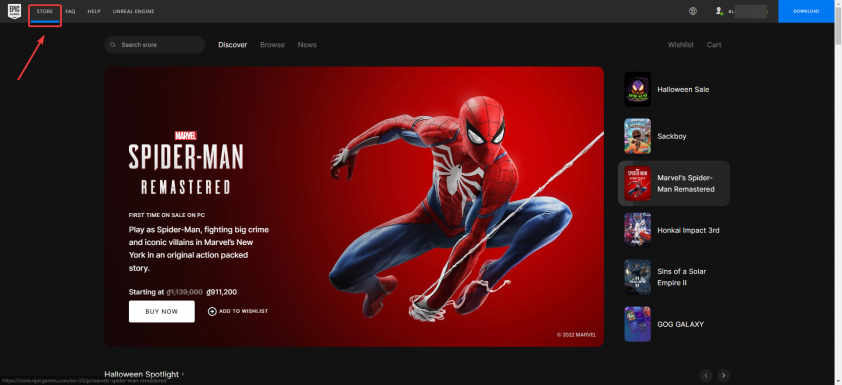Screen dimensions: 842x385
Task: Open the Sackboy game thumbnail
Action: pos(637,136)
